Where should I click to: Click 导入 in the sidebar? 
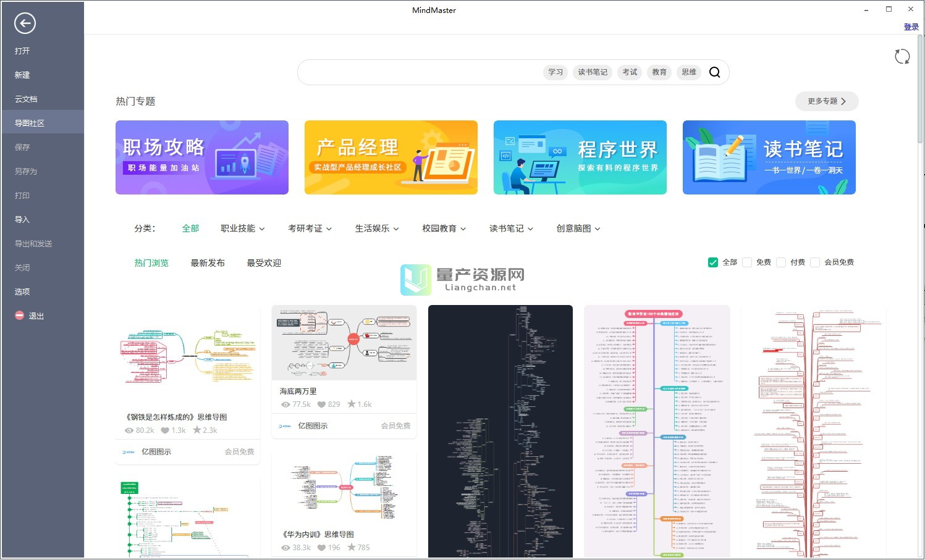(42, 219)
